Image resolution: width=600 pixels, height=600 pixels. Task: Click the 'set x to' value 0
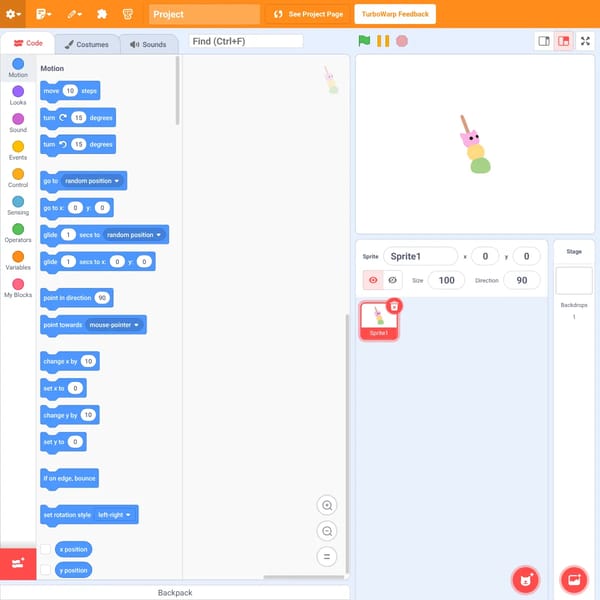pyautogui.click(x=75, y=388)
